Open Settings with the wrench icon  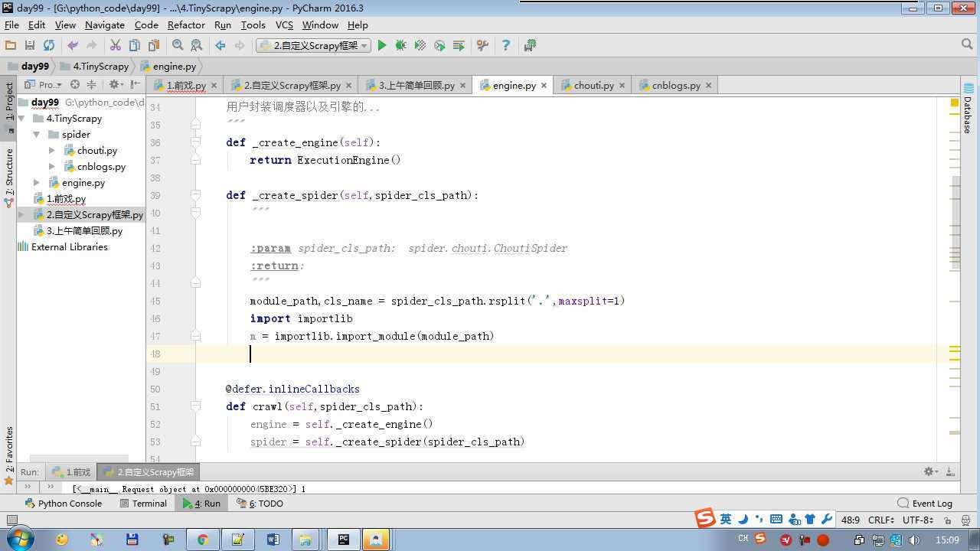pos(482,46)
